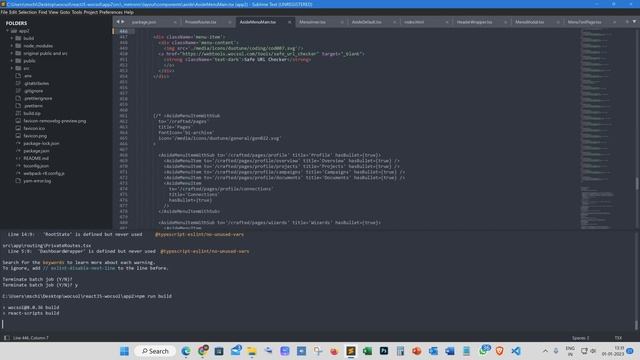Viewport: 640px width, 360px height.
Task: Switch to the package.json tab
Action: point(144,22)
